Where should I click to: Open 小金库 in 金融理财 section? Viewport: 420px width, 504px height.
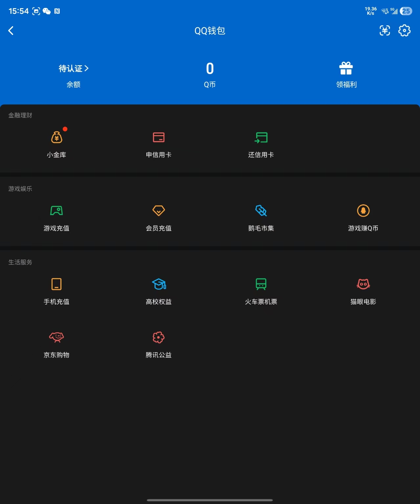click(x=56, y=143)
